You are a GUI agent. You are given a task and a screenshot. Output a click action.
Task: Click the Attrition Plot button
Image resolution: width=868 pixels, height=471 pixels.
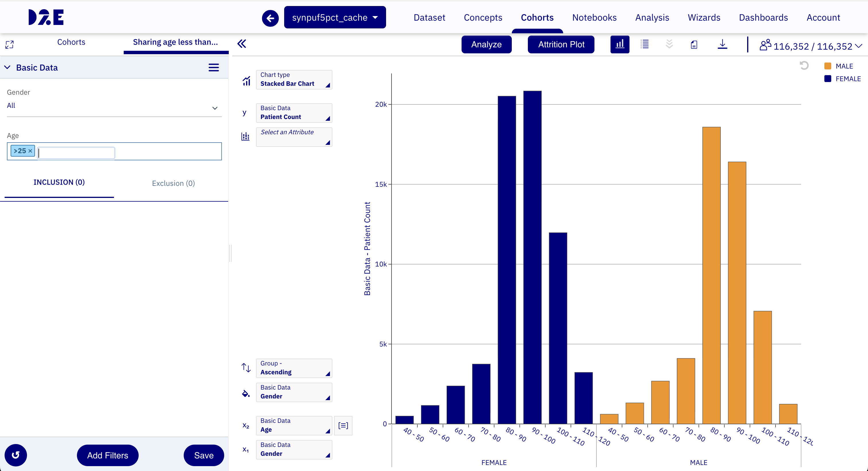(x=561, y=44)
